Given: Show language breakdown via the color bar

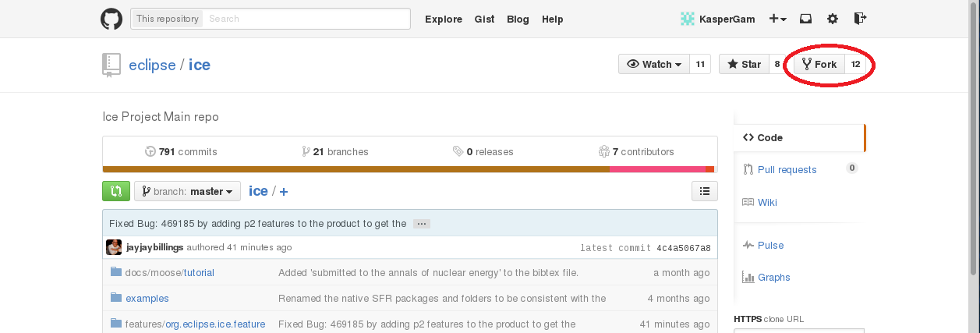Looking at the screenshot, I should click(409, 169).
